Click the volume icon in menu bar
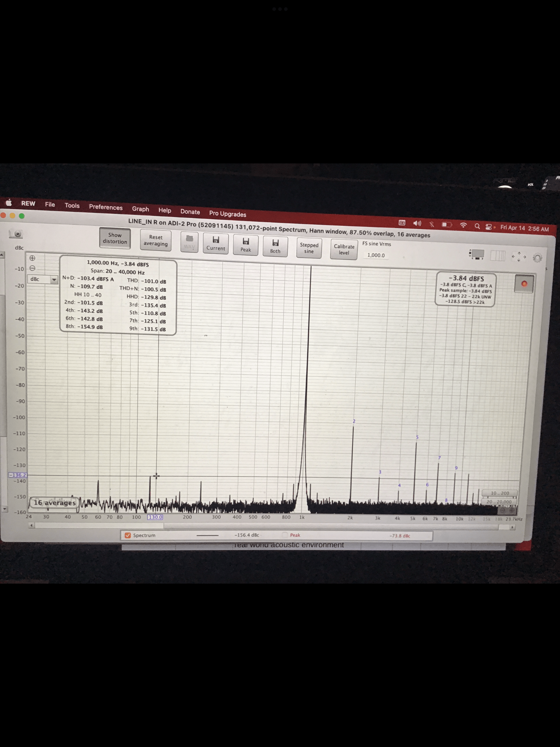 (417, 223)
